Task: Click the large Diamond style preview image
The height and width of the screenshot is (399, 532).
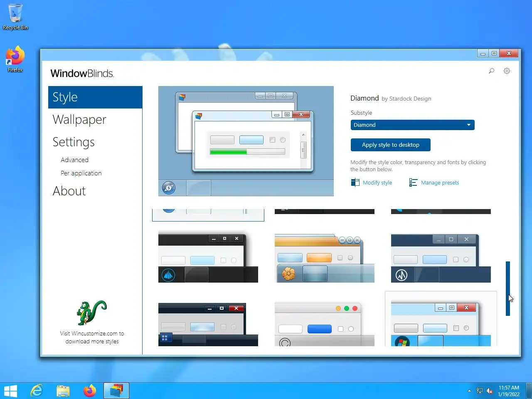Action: coord(246,141)
